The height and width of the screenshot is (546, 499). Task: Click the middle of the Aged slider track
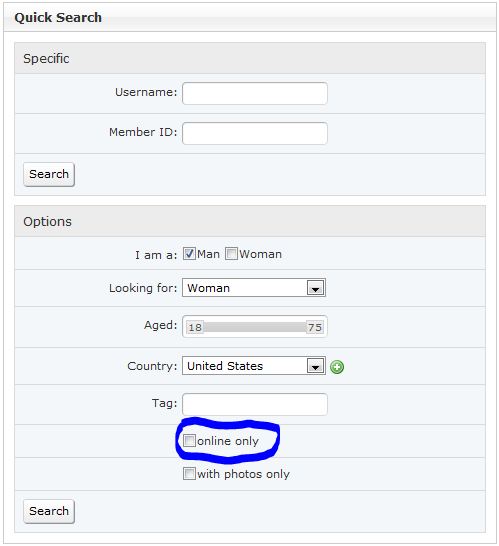[255, 327]
